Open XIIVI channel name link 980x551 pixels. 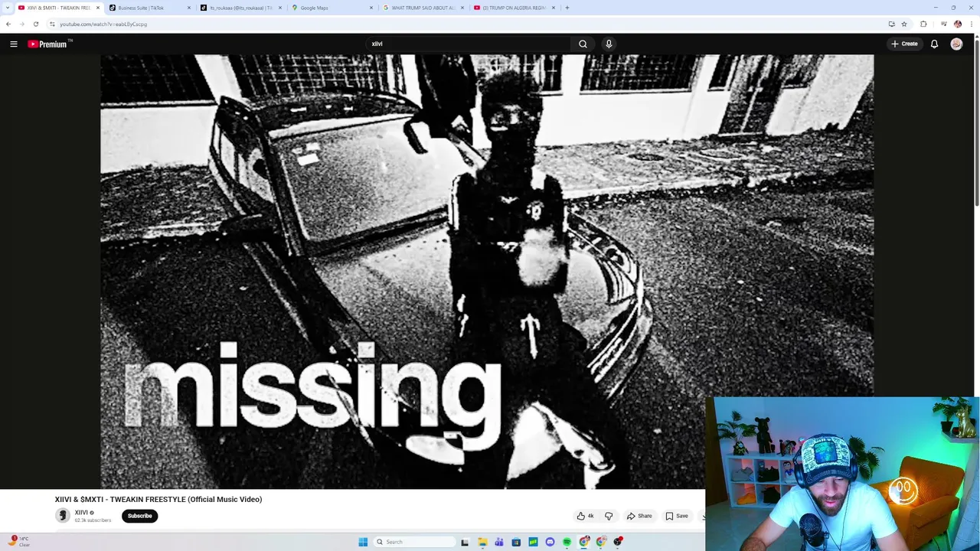pyautogui.click(x=81, y=513)
